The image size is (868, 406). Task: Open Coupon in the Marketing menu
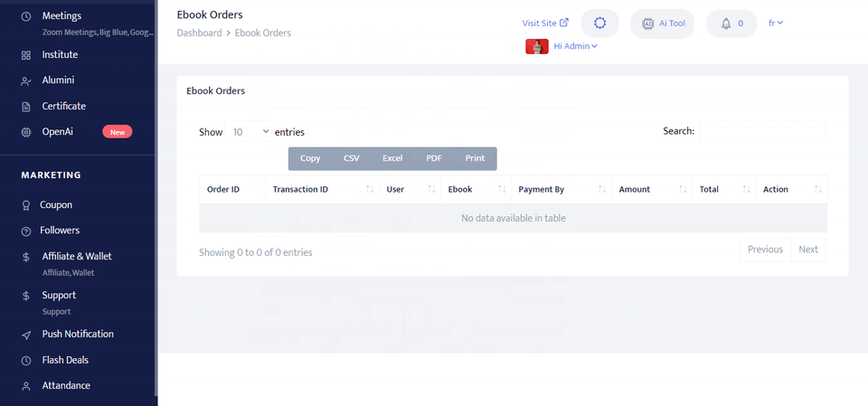pyautogui.click(x=55, y=205)
